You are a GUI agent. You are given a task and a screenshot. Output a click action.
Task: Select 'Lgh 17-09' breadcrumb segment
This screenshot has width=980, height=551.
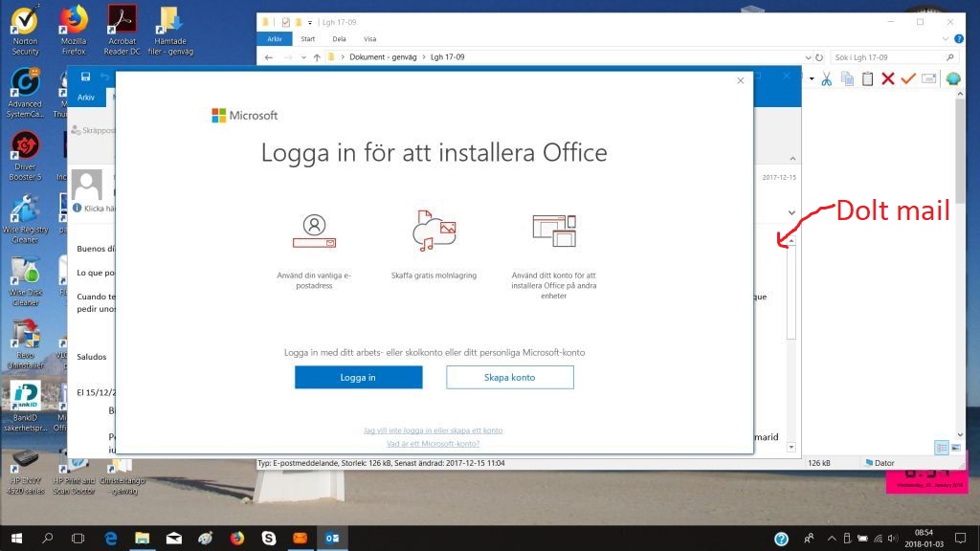pyautogui.click(x=448, y=56)
